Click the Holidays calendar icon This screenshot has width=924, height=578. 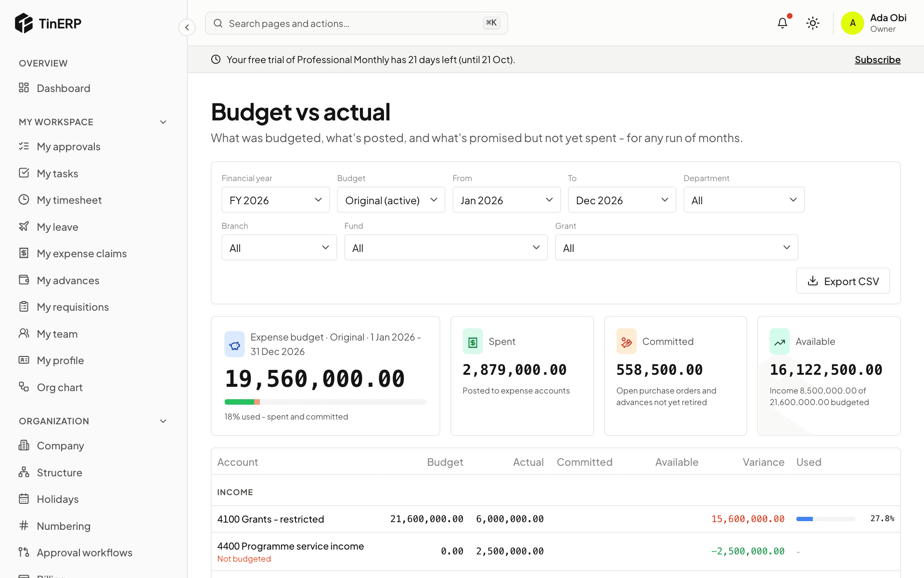click(x=24, y=499)
